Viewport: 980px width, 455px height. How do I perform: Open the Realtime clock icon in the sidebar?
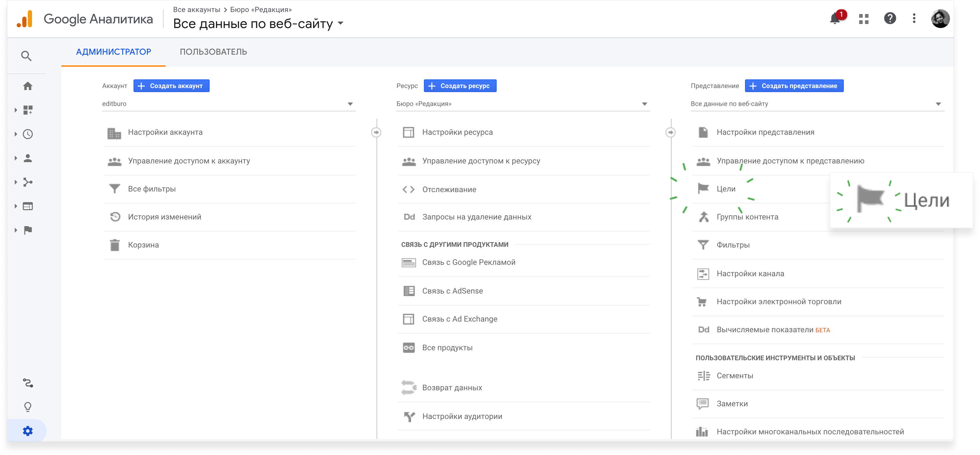[28, 134]
